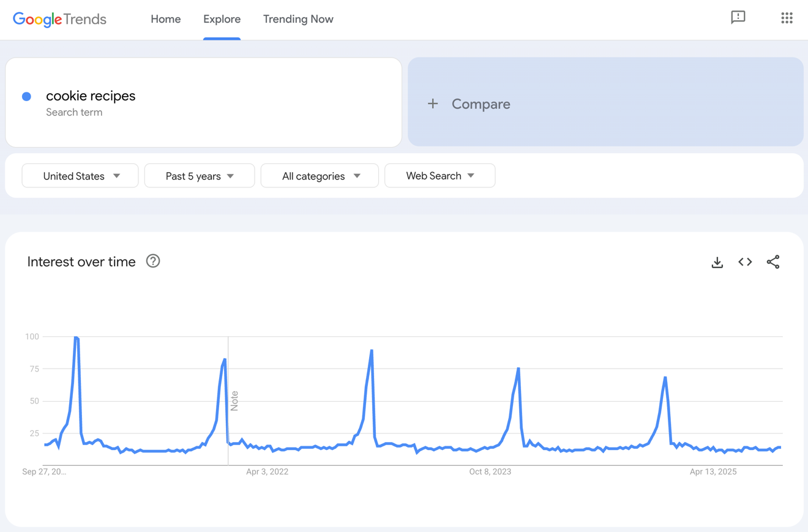This screenshot has width=808, height=532.
Task: Select the blue dot next to cookie recipes
Action: (27, 96)
